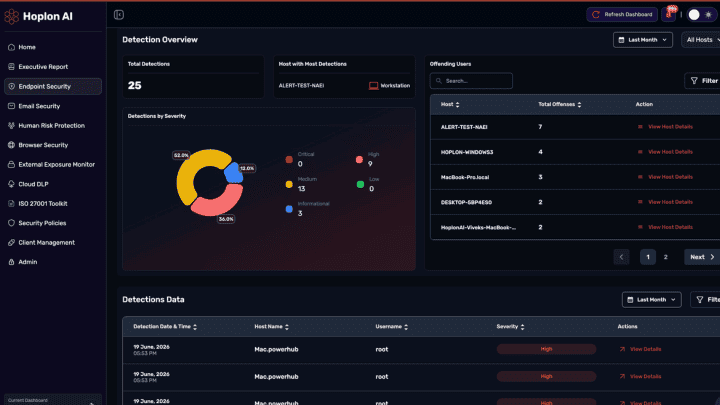
Task: Sort by Username column
Action: pos(392,327)
